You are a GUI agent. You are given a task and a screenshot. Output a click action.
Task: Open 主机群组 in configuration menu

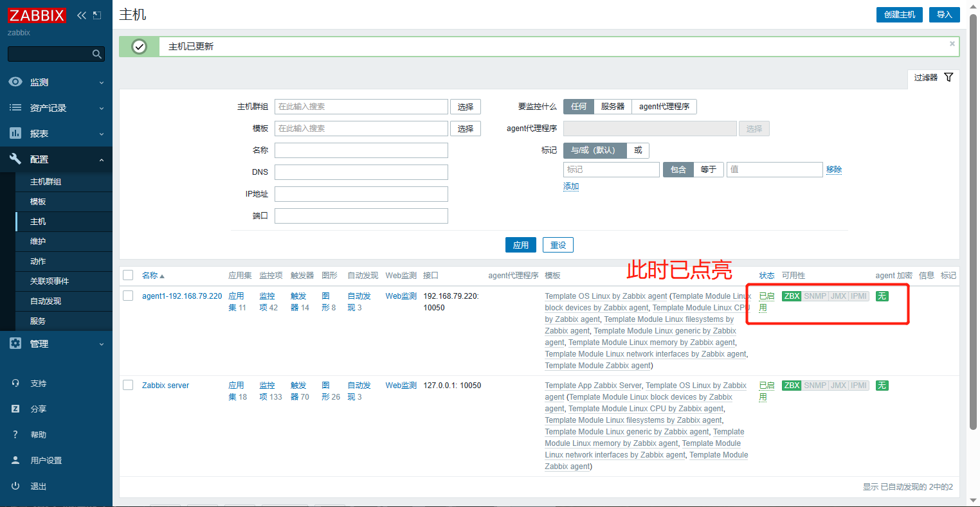tap(64, 182)
